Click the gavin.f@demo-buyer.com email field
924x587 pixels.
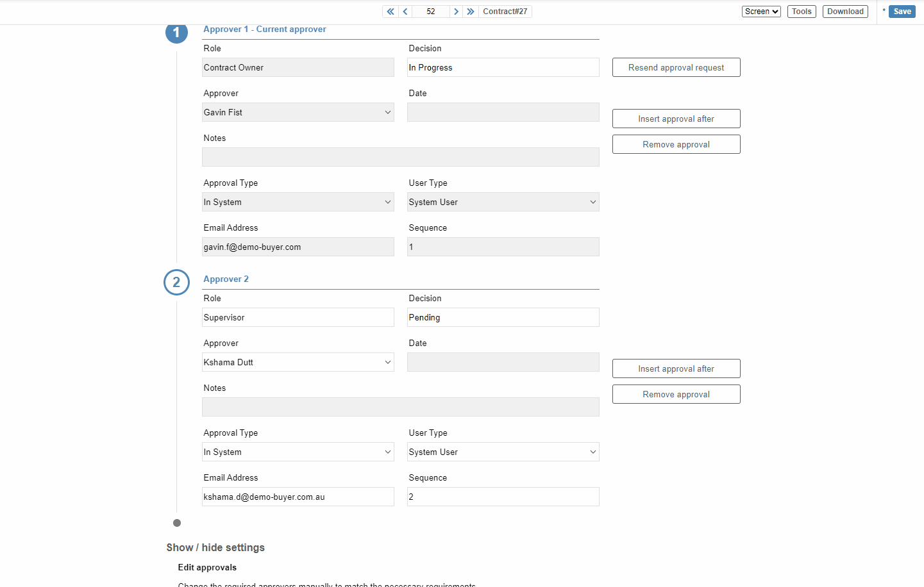click(298, 247)
